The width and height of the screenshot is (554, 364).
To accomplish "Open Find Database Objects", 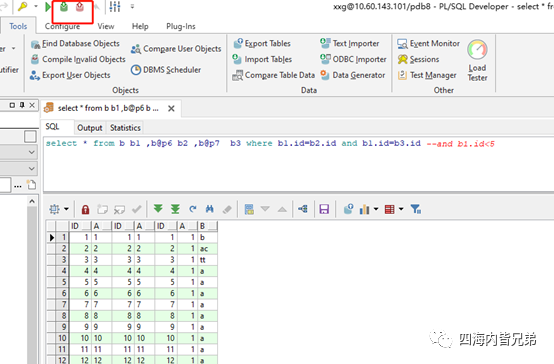I will [75, 43].
